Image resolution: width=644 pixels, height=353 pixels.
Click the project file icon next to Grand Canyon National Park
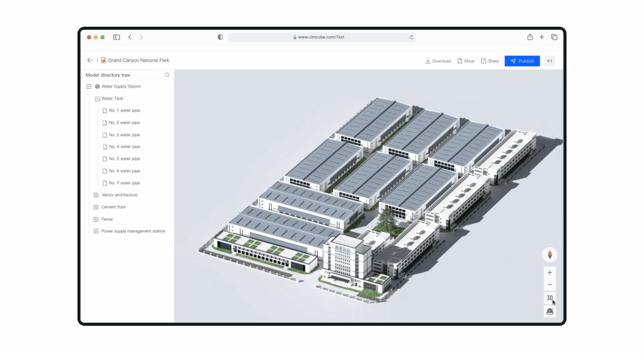click(104, 60)
